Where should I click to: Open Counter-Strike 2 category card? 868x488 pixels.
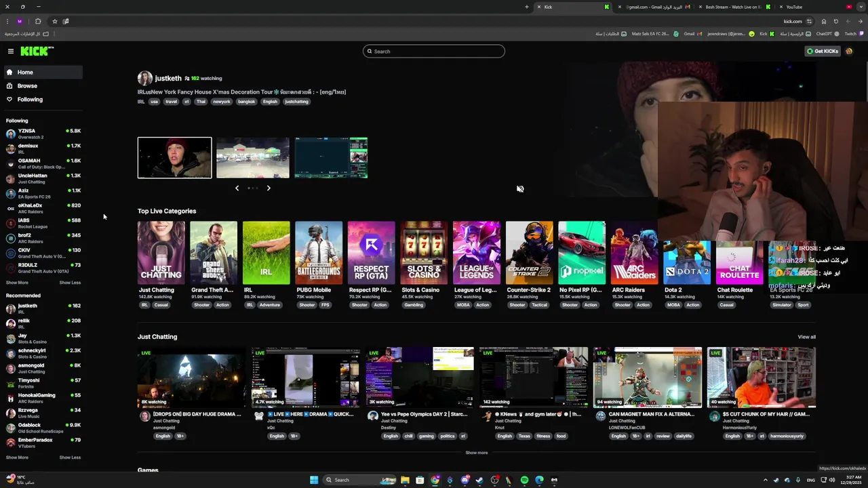point(530,253)
